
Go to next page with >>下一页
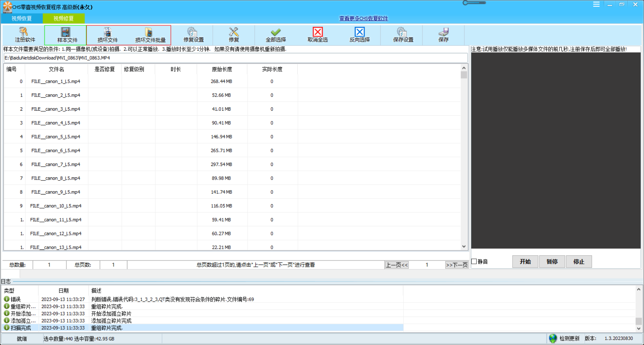457,265
